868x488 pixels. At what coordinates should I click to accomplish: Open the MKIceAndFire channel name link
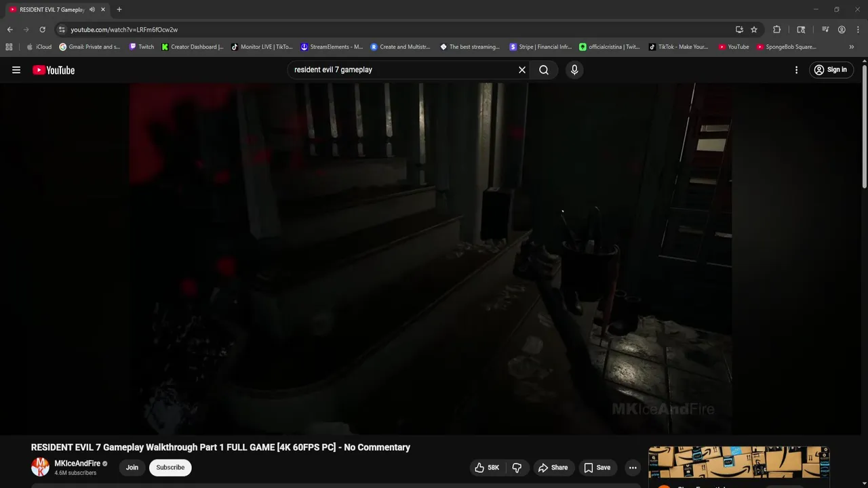pos(77,464)
